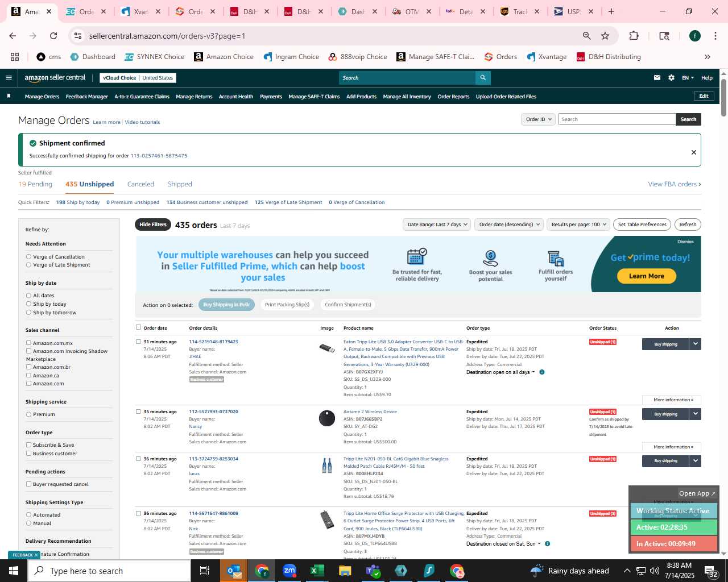728x582 pixels.
Task: Click the View FBA orders link
Action: pyautogui.click(x=675, y=184)
